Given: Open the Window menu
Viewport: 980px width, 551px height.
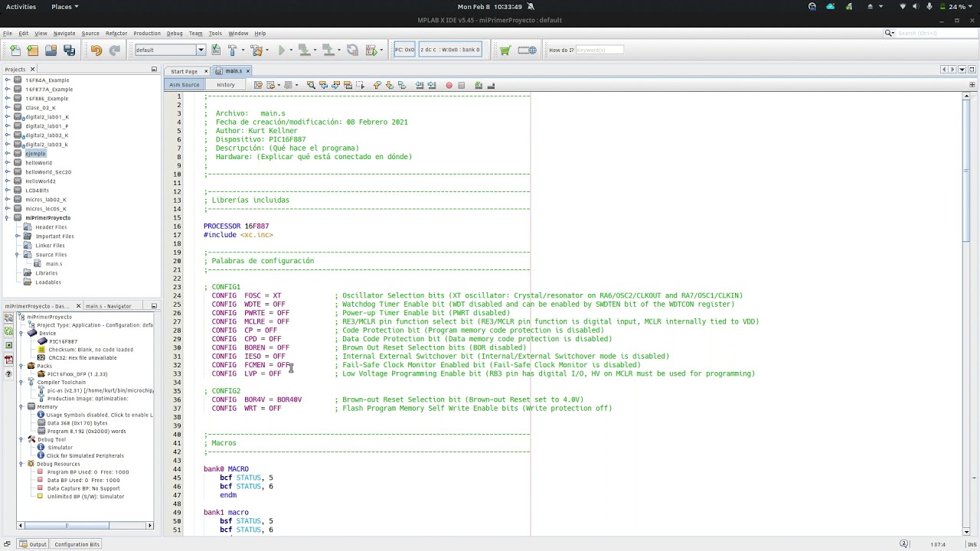Looking at the screenshot, I should click(238, 33).
